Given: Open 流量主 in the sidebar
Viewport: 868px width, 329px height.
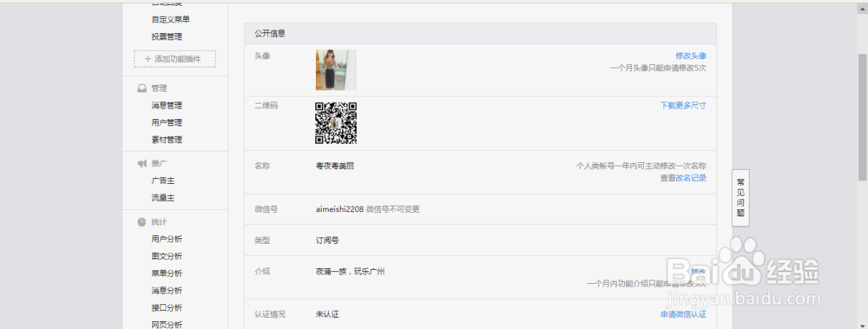Looking at the screenshot, I should (x=163, y=198).
